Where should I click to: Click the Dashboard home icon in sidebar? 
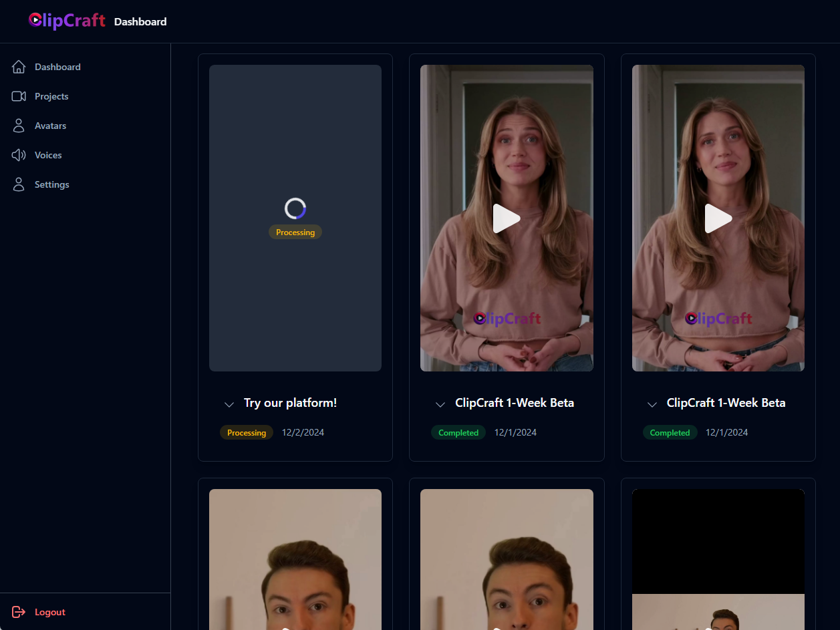coord(19,67)
